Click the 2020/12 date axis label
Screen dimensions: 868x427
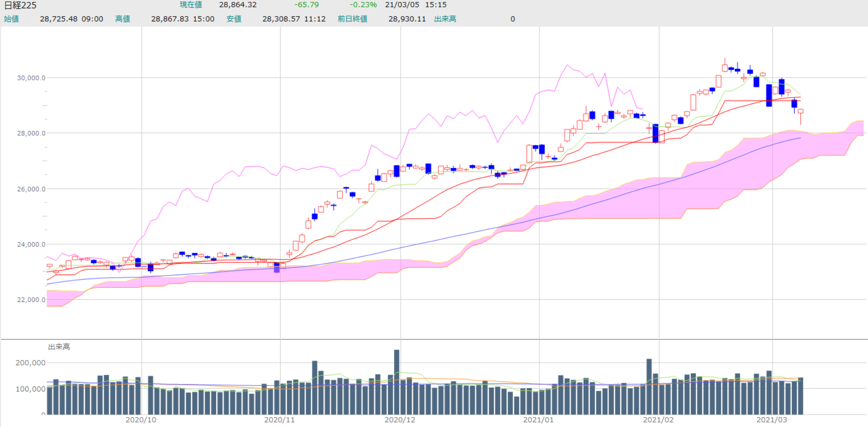click(400, 420)
